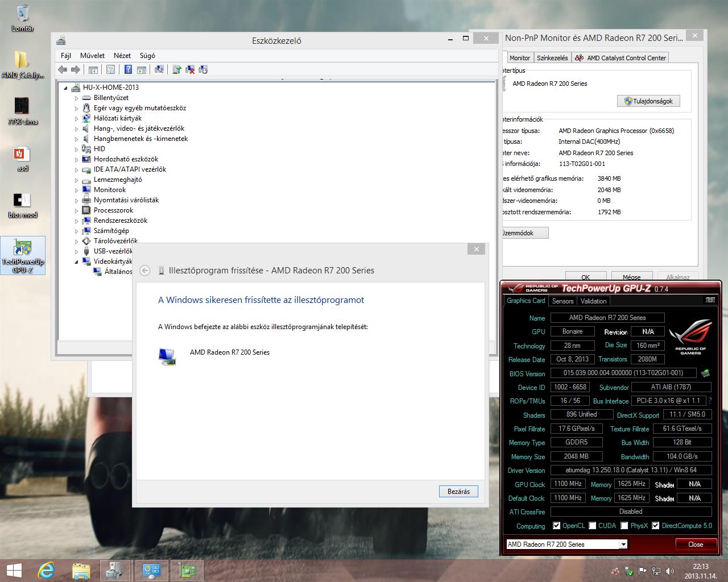
Task: Click the BIOS Version field in GPU-Z
Action: pyautogui.click(x=623, y=373)
